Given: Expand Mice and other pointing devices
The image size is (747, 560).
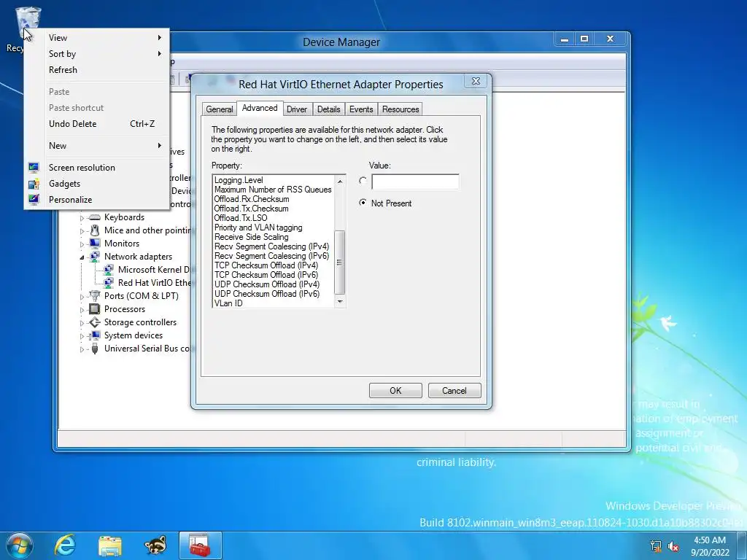Looking at the screenshot, I should [x=82, y=231].
